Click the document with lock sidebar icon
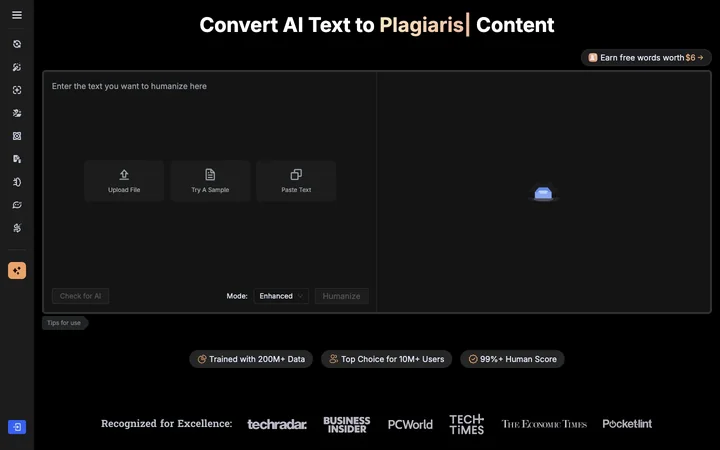This screenshot has height=450, width=720. pyautogui.click(x=17, y=159)
